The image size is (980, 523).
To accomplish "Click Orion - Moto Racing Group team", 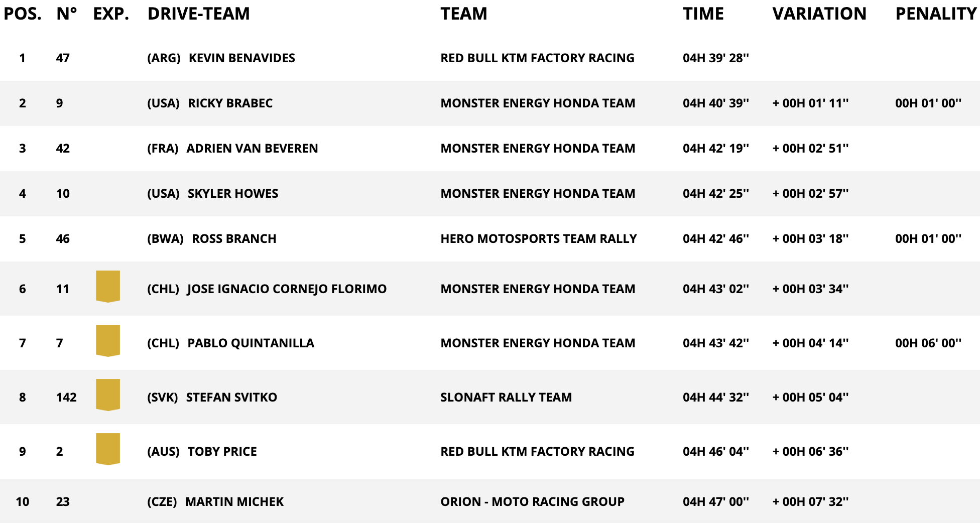I will pyautogui.click(x=532, y=502).
